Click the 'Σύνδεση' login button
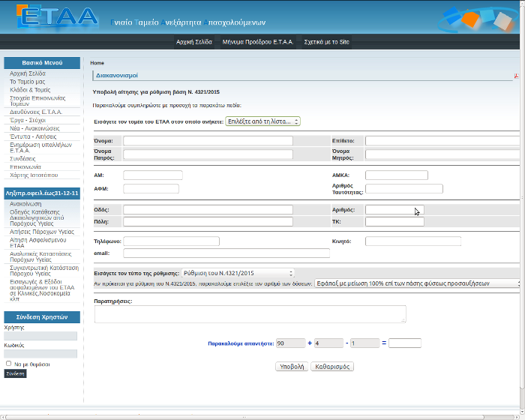Screen dimensions: 525x420 click(x=15, y=373)
